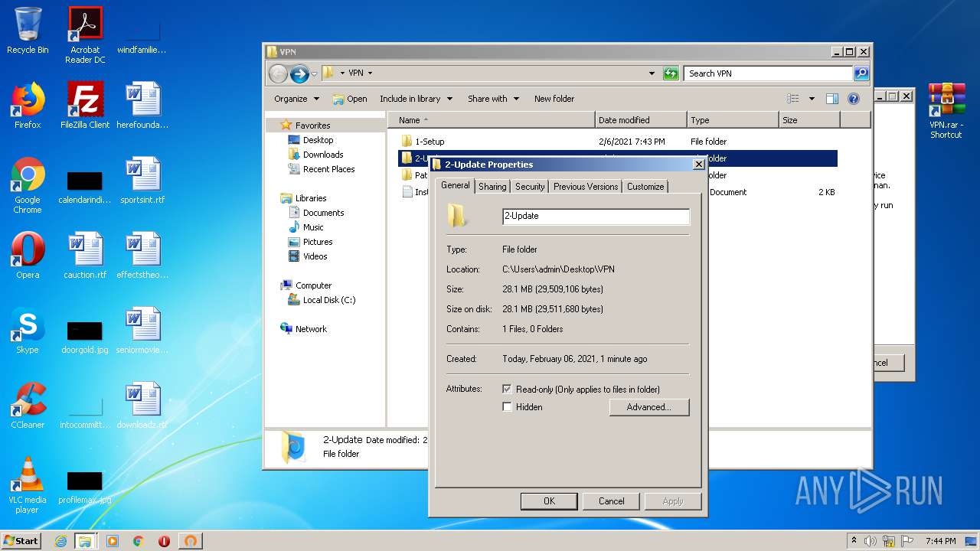Confirm properties with OK button
This screenshot has height=551, width=980.
click(549, 501)
